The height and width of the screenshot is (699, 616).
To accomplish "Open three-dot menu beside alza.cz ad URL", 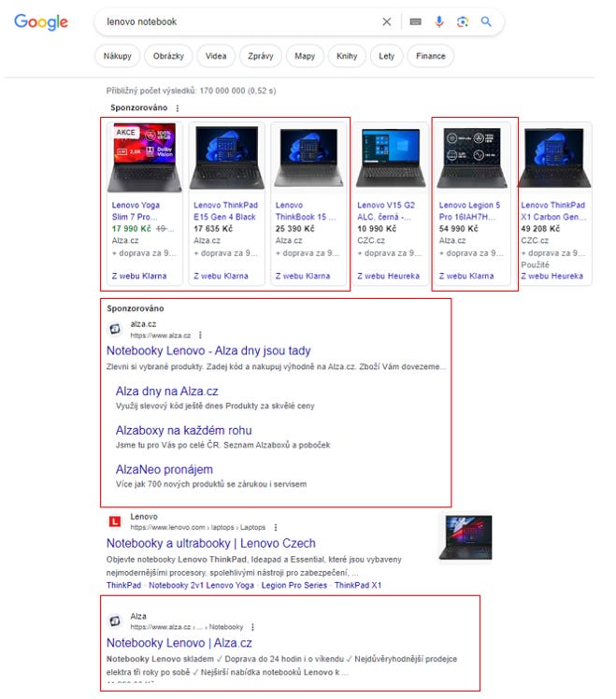I will pyautogui.click(x=200, y=335).
